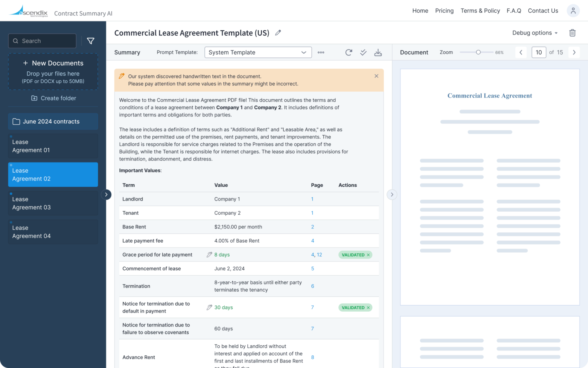Image resolution: width=588 pixels, height=368 pixels.
Task: Open the System Template dropdown
Action: [x=258, y=53]
